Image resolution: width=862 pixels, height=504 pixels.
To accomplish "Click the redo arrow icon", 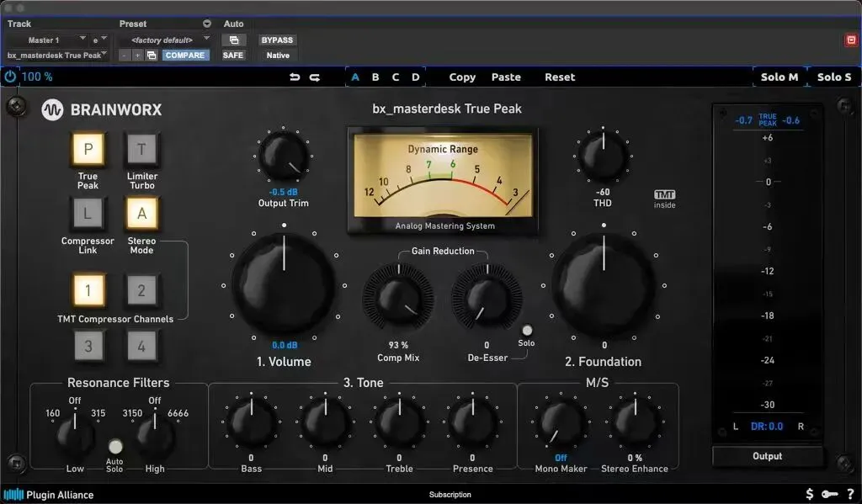I will 315,77.
